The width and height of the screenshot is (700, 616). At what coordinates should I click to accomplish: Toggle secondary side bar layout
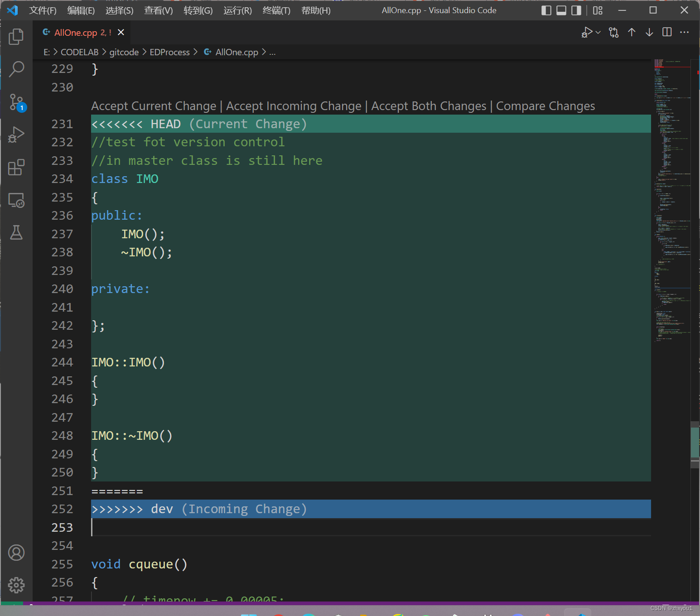coord(576,10)
